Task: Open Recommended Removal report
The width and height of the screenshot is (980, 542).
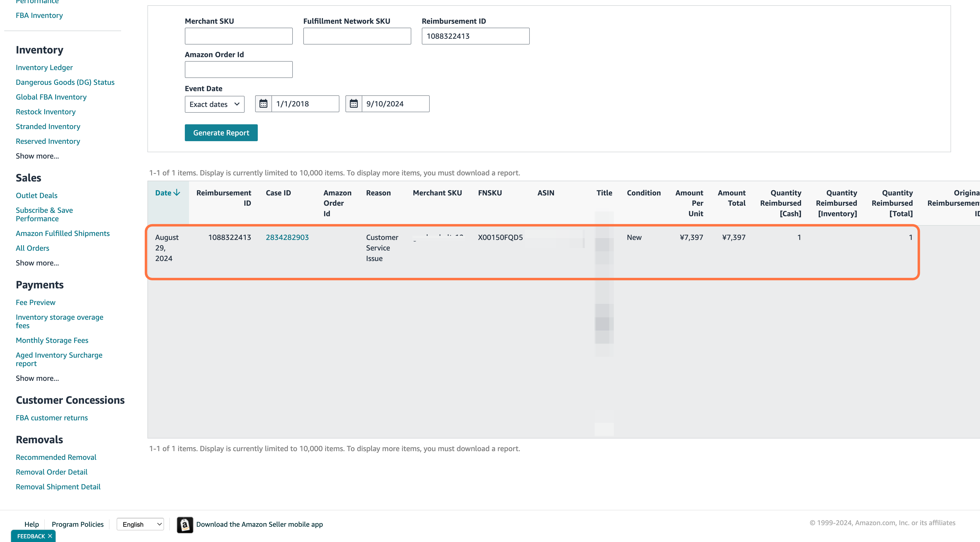Action: point(56,457)
